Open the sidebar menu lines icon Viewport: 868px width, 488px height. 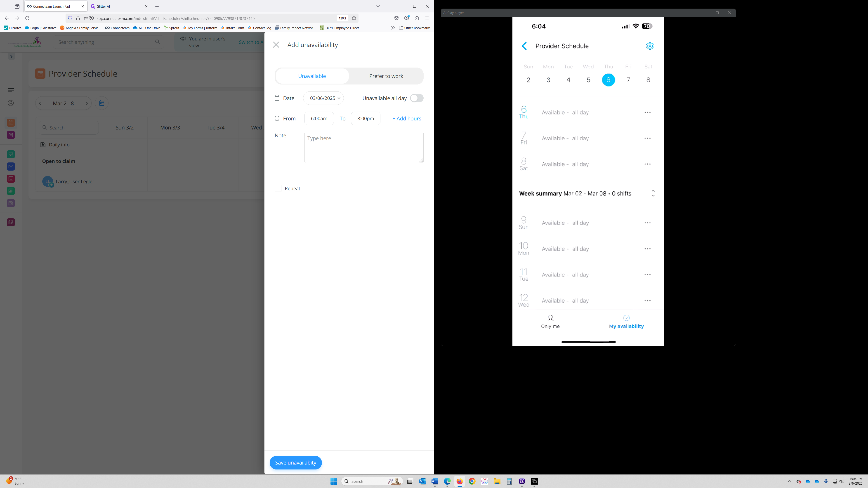[11, 90]
